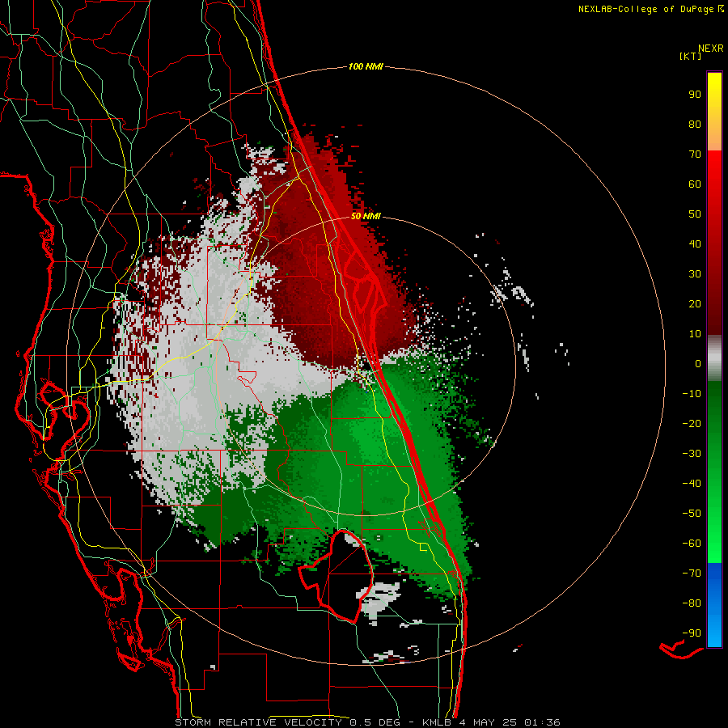
Task: Click the 100 NMI range ring label
Action: tap(366, 66)
